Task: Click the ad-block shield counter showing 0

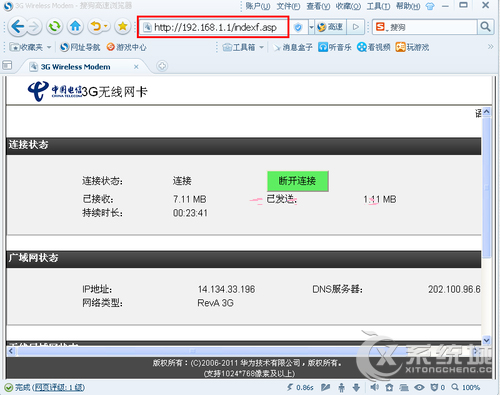Action: [x=438, y=387]
